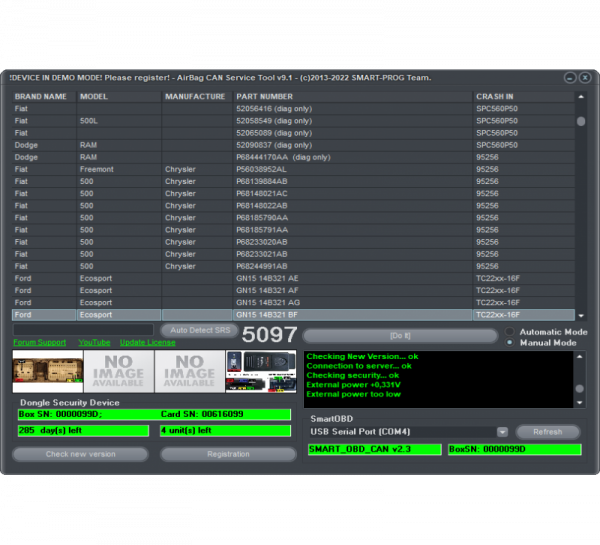Select Manual Mode radio button

pos(509,343)
